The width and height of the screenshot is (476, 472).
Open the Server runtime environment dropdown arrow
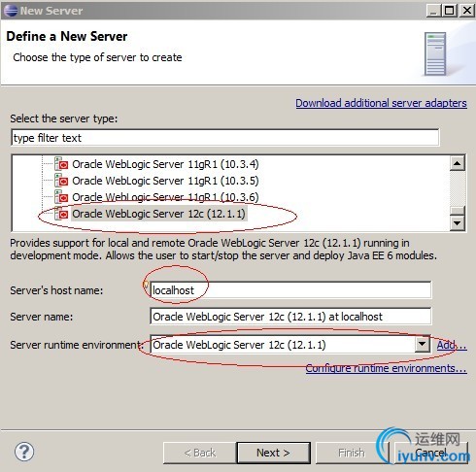(x=423, y=344)
